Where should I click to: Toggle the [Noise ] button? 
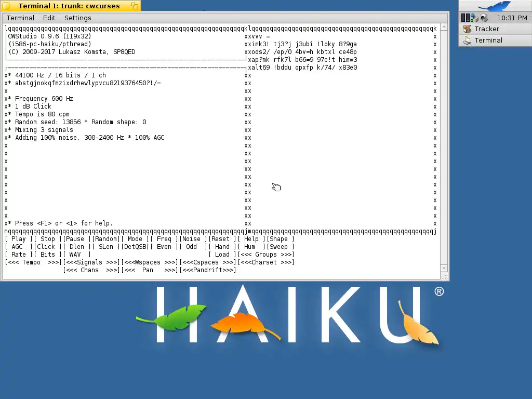pos(194,239)
